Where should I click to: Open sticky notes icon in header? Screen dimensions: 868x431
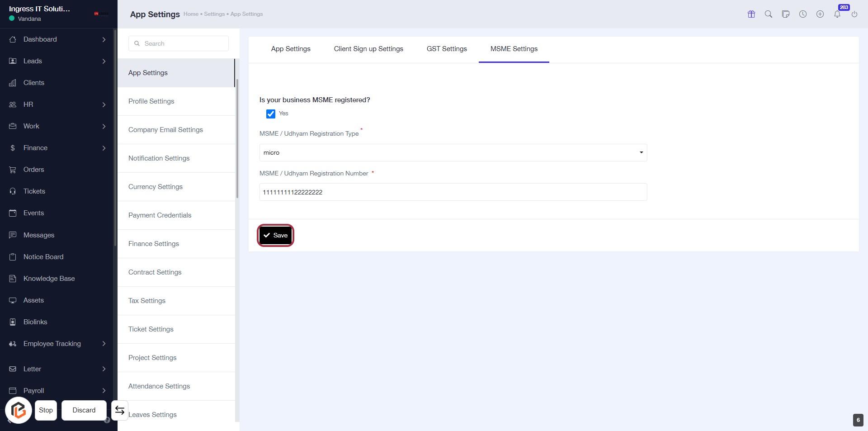(x=786, y=14)
